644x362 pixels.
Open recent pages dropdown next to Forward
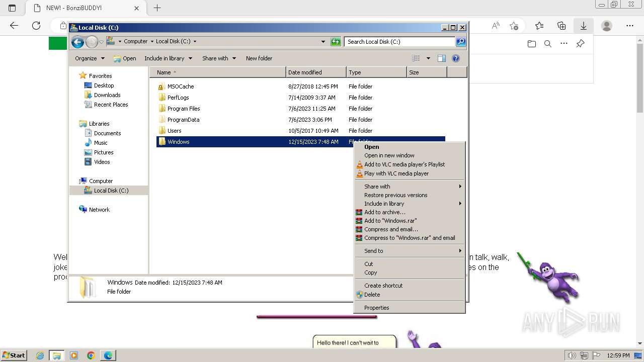tap(101, 42)
